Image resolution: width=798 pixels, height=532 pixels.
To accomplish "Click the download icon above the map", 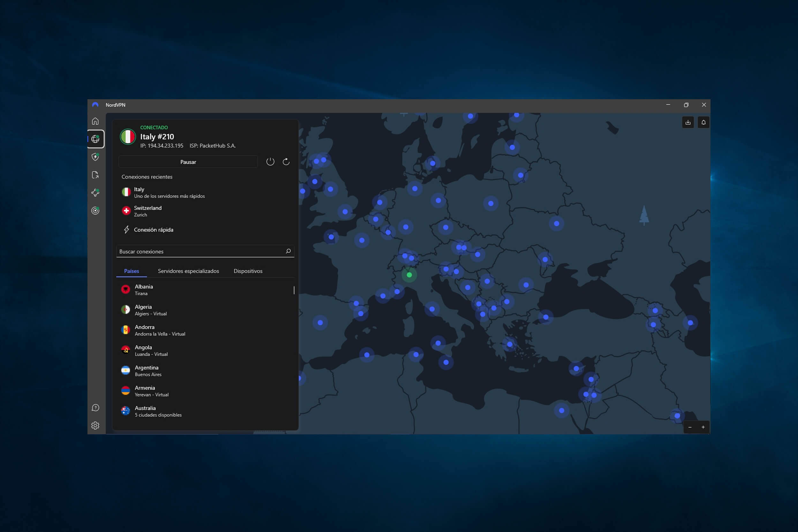I will tap(688, 122).
